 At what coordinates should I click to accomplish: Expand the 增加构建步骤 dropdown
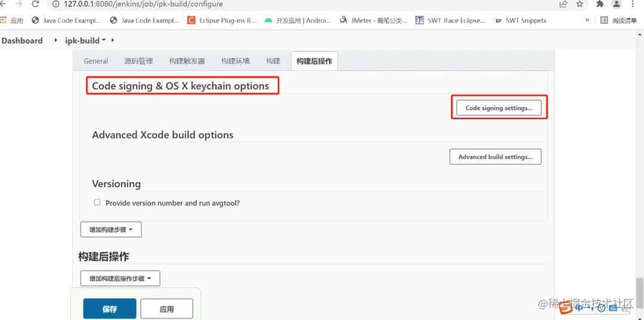(x=111, y=230)
